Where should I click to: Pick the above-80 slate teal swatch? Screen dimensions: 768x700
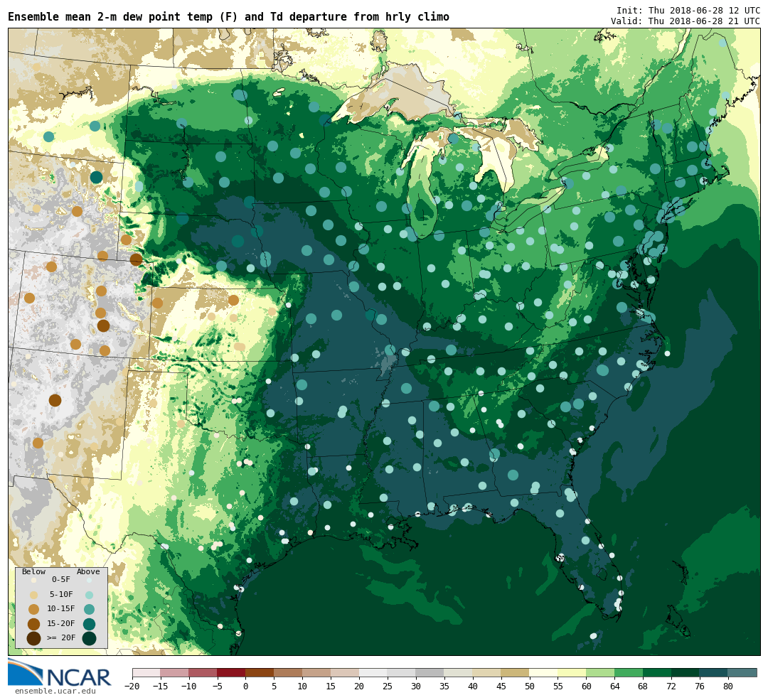[x=742, y=672]
